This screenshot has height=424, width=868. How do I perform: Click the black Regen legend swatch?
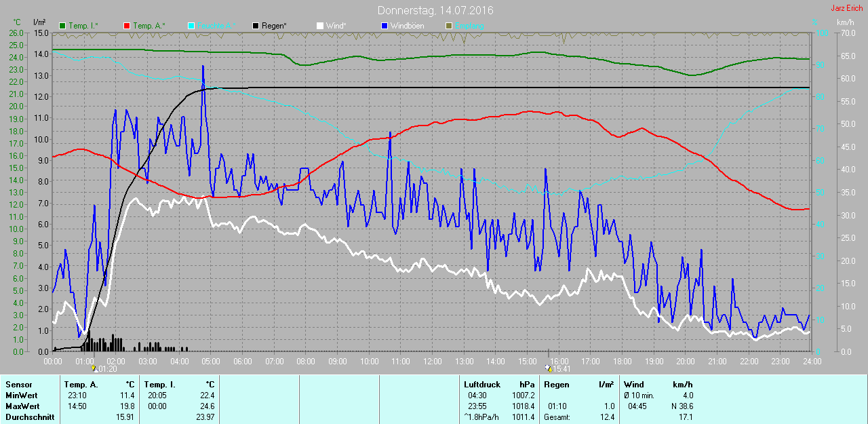pyautogui.click(x=255, y=26)
